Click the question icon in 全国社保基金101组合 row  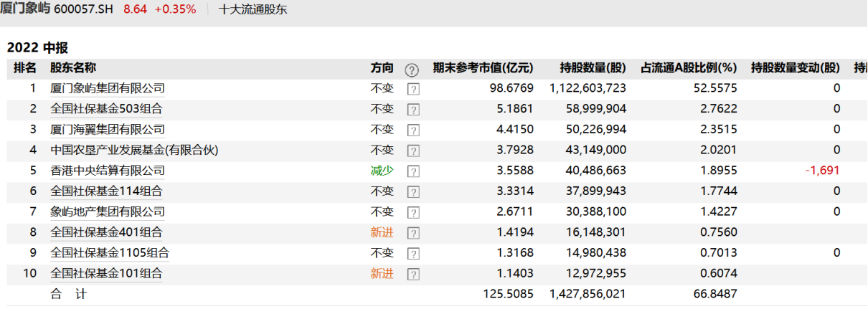pyautogui.click(x=412, y=275)
